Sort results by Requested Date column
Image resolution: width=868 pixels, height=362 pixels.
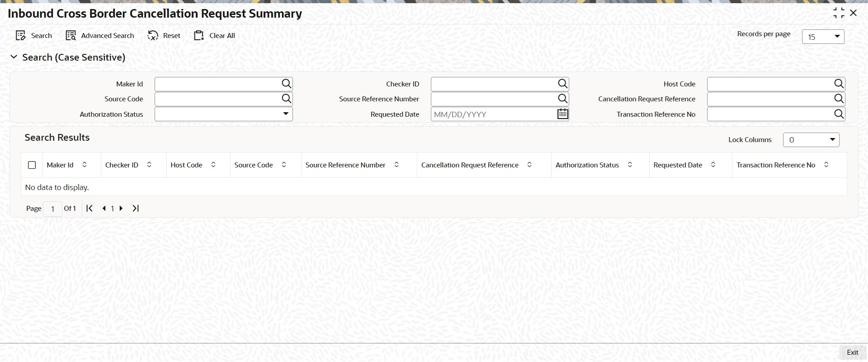point(713,165)
